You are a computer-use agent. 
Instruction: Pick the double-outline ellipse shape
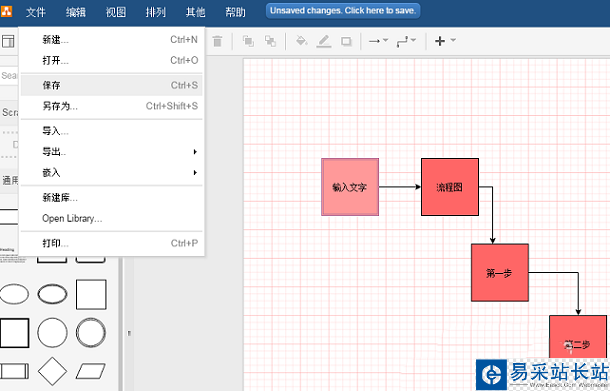point(52,294)
